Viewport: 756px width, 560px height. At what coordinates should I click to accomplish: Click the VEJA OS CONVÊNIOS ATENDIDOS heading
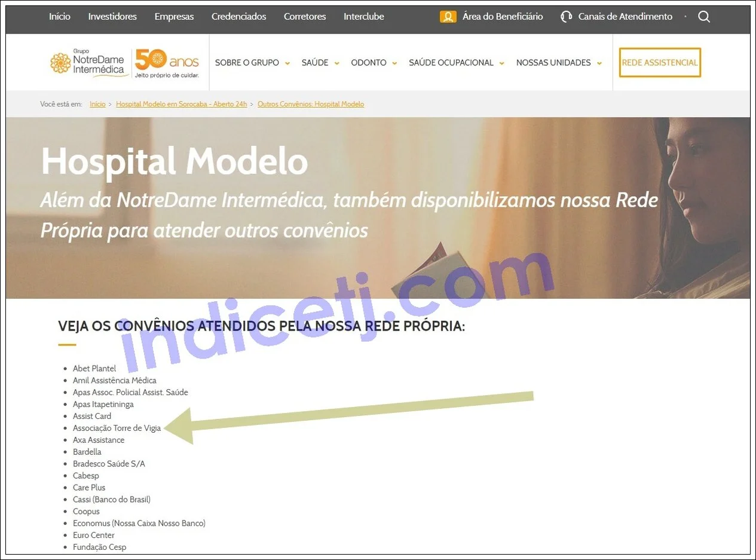coord(261,326)
